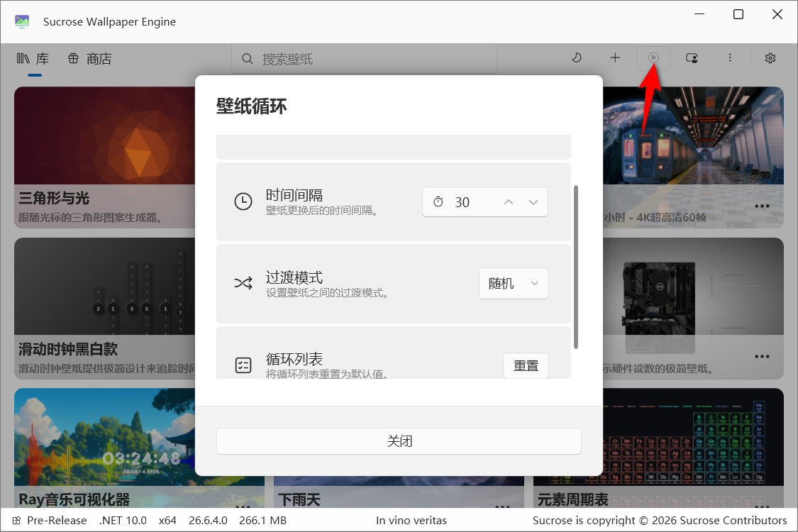
Task: Click the 搜索壁纸 search field
Action: (x=365, y=59)
